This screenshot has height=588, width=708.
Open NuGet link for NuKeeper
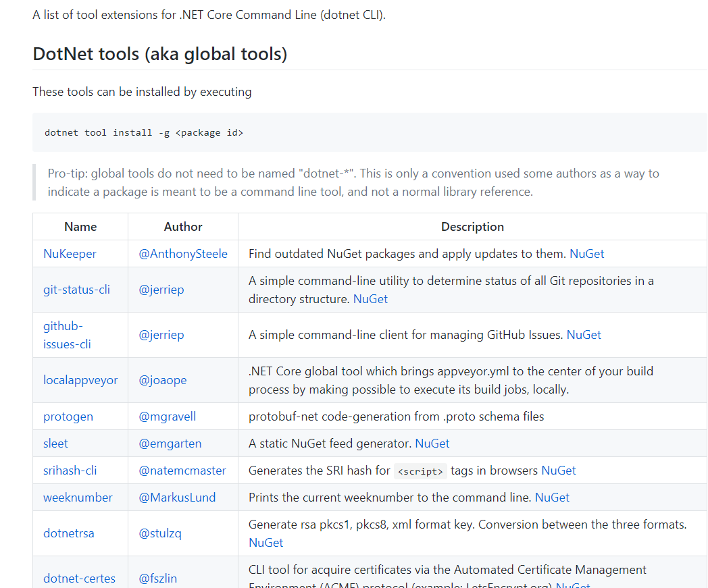pyautogui.click(x=586, y=254)
